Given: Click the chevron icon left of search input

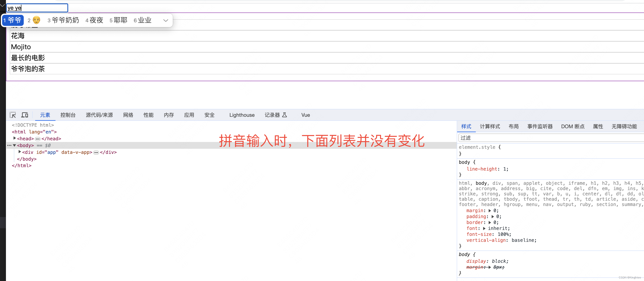Looking at the screenshot, I should [3, 5].
